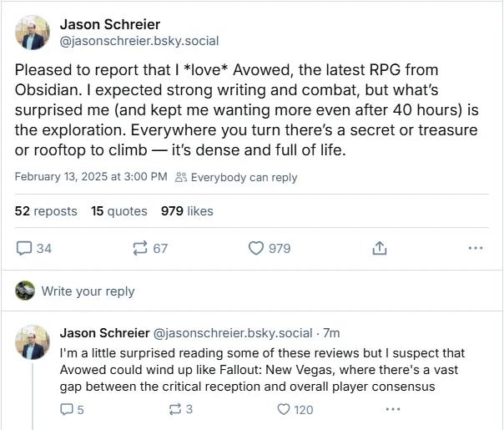Share the main Avowed post
Screen dimensions: 504x430
click(x=379, y=248)
